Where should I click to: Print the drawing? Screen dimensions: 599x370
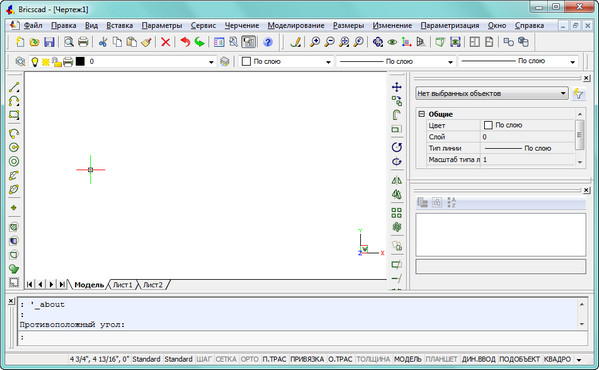tap(83, 42)
